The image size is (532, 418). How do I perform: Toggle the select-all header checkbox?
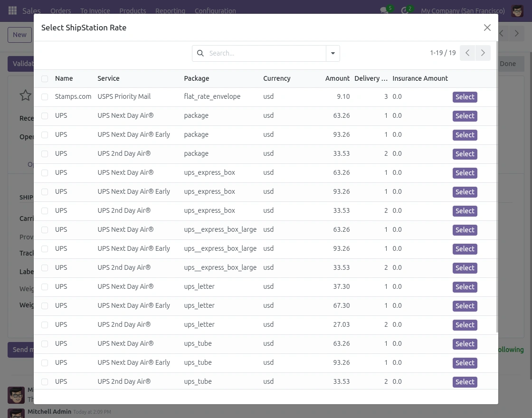(45, 79)
